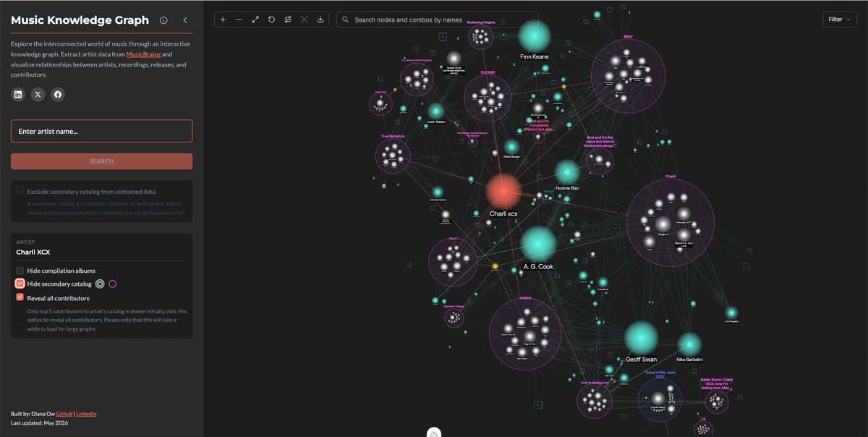Share on Facebook via the round icon
The width and height of the screenshot is (868, 437).
[58, 94]
